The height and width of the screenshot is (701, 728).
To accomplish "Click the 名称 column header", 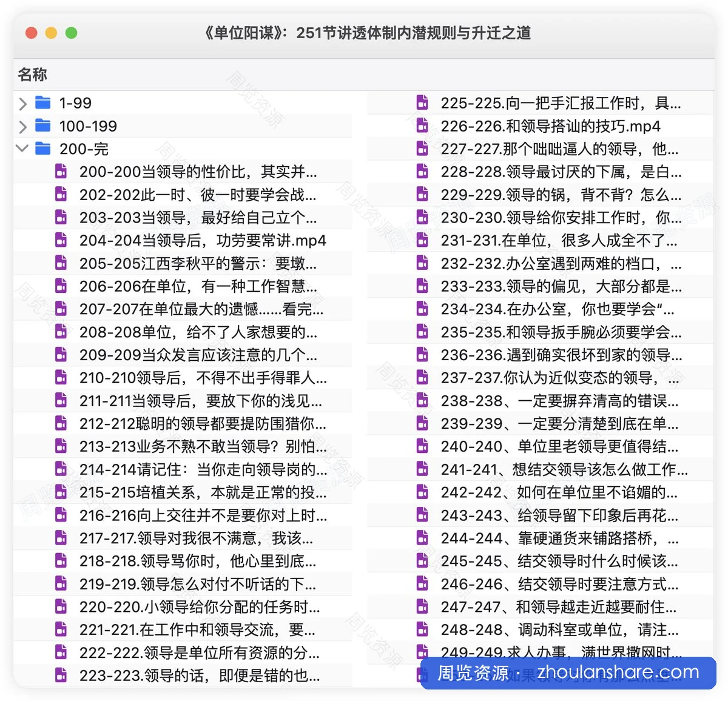I will click(33, 75).
